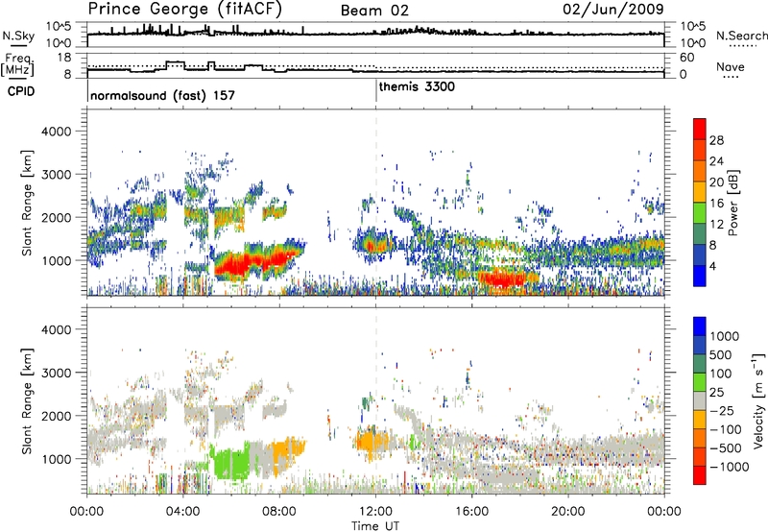Click the 'CPID' row label
768x532 pixels.
coord(21,91)
